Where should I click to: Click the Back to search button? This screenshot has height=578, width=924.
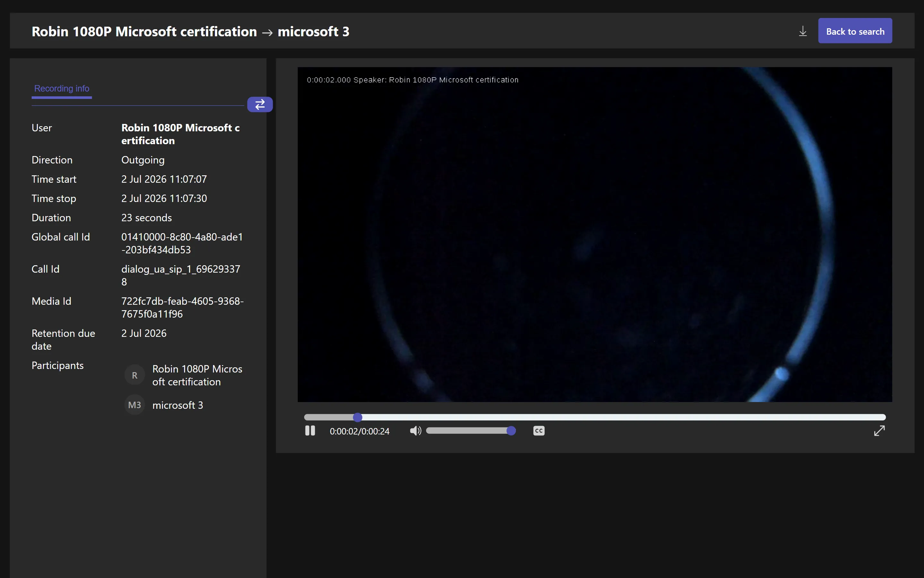[855, 31]
